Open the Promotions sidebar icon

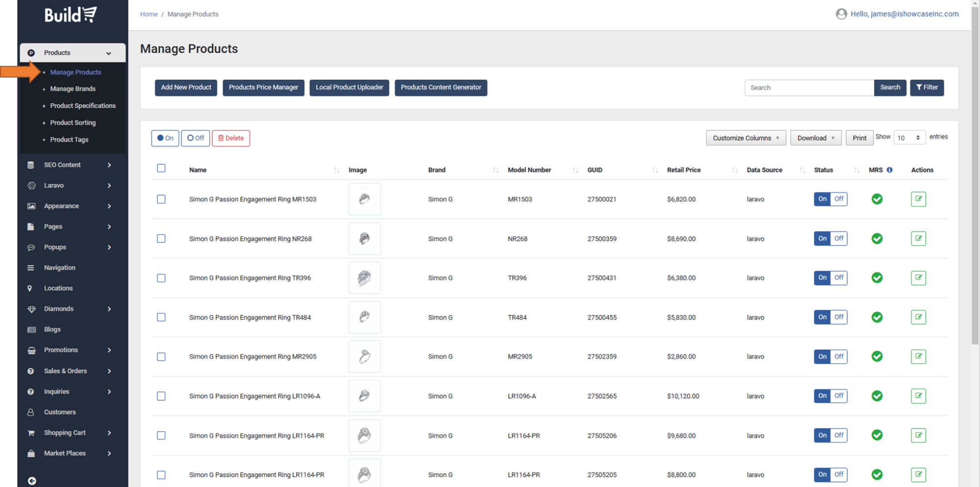pyautogui.click(x=31, y=350)
